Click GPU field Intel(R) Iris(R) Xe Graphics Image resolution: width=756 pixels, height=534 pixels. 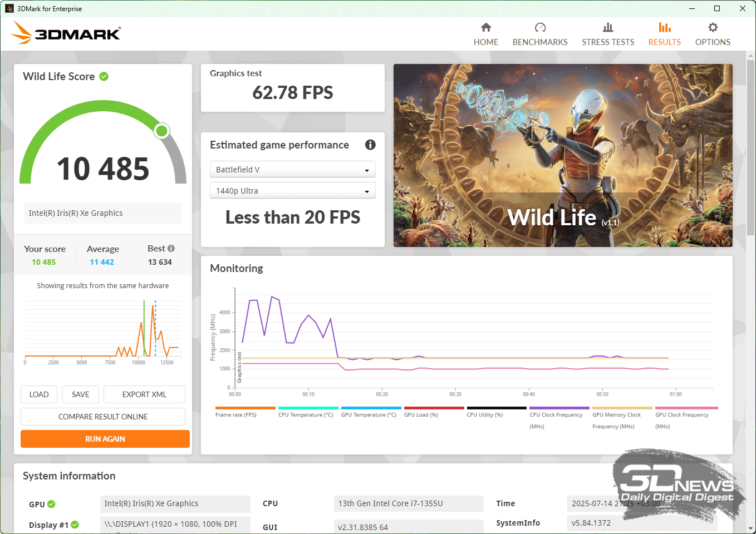click(x=175, y=503)
